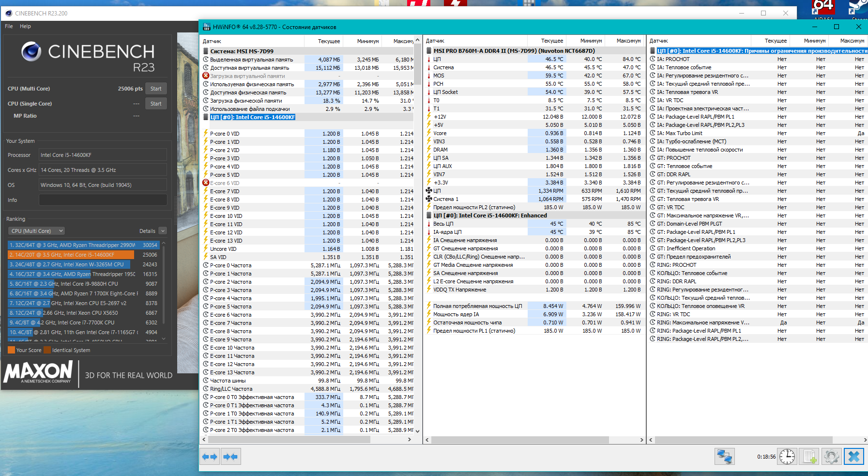The width and height of the screenshot is (868, 476).
Task: Click the status icon of the IA: PROCHOT row
Action: pos(653,59)
